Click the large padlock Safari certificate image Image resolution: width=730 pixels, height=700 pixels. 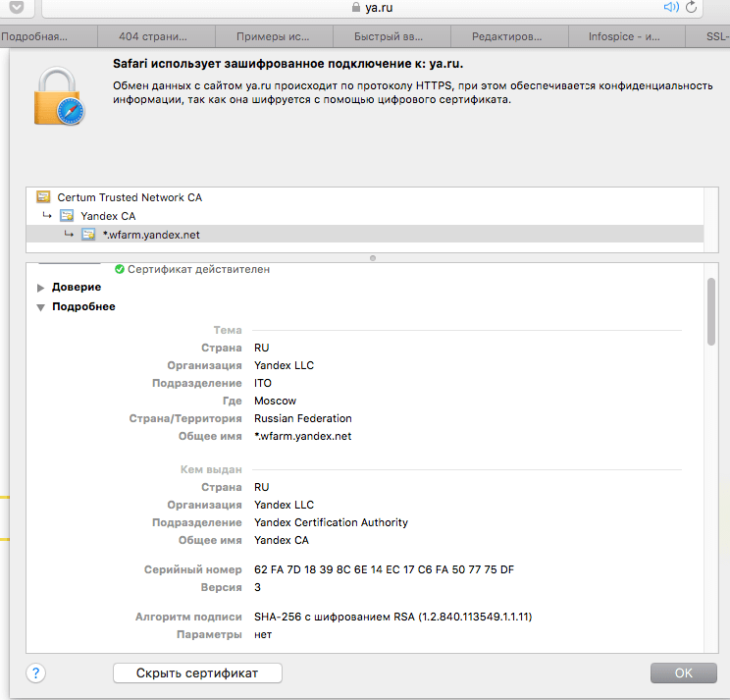tap(59, 96)
